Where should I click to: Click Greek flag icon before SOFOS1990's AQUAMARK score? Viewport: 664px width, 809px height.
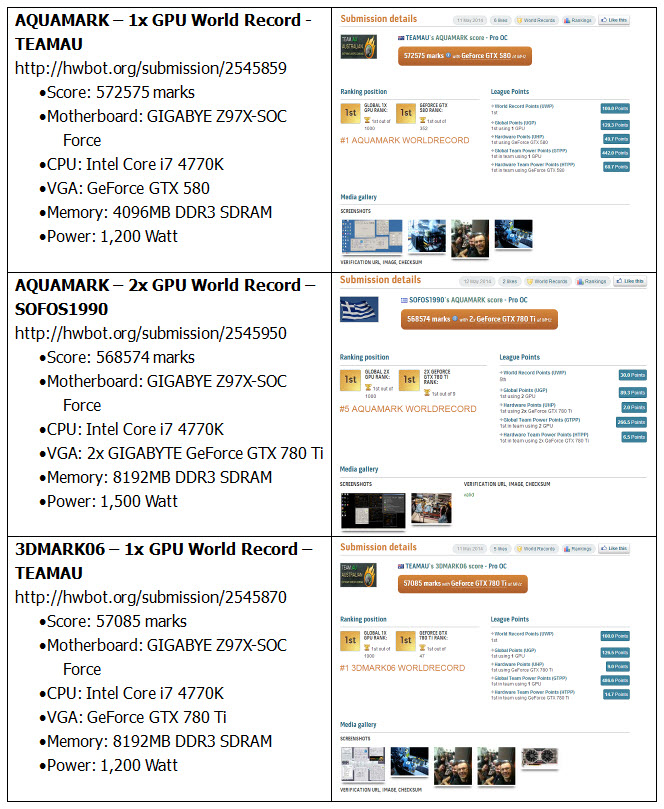pos(404,300)
